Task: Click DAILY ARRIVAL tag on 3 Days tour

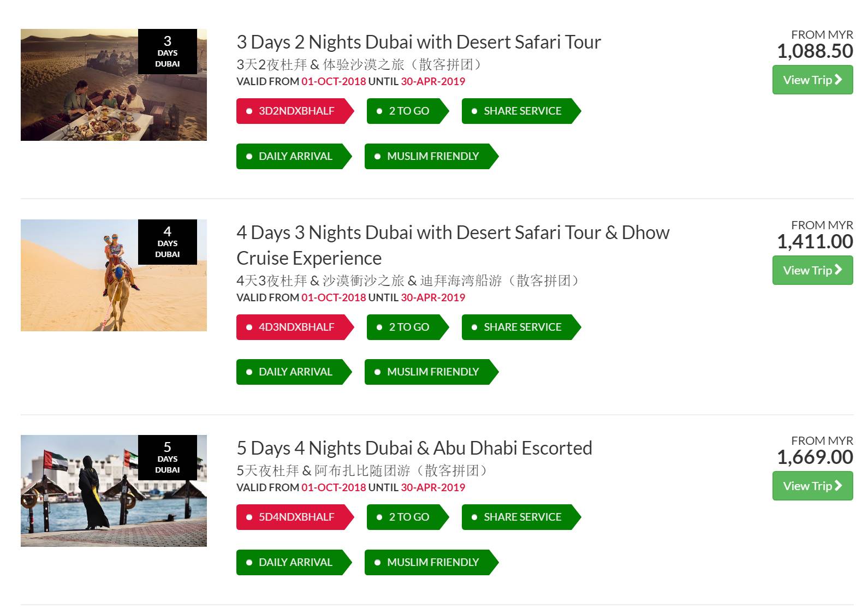Action: 294,157
